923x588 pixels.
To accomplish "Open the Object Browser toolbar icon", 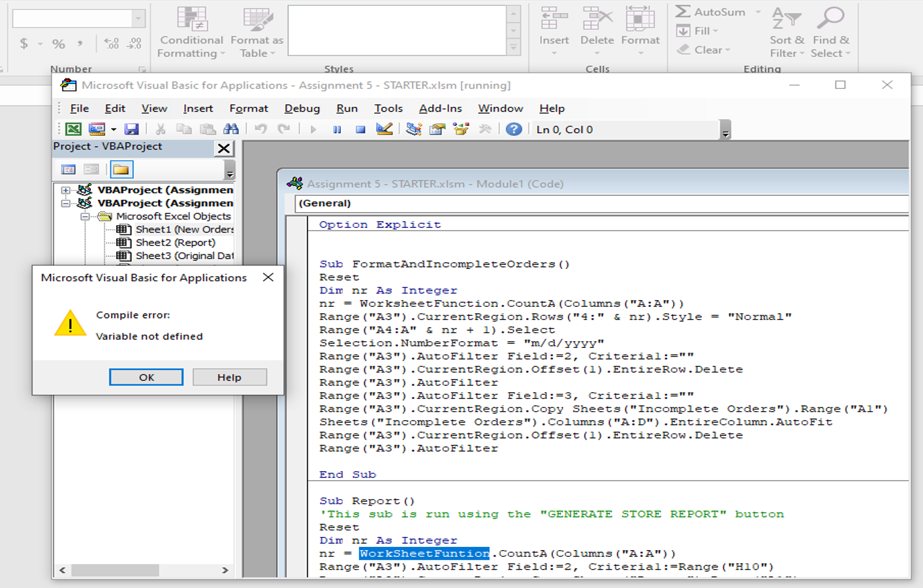I will 461,129.
